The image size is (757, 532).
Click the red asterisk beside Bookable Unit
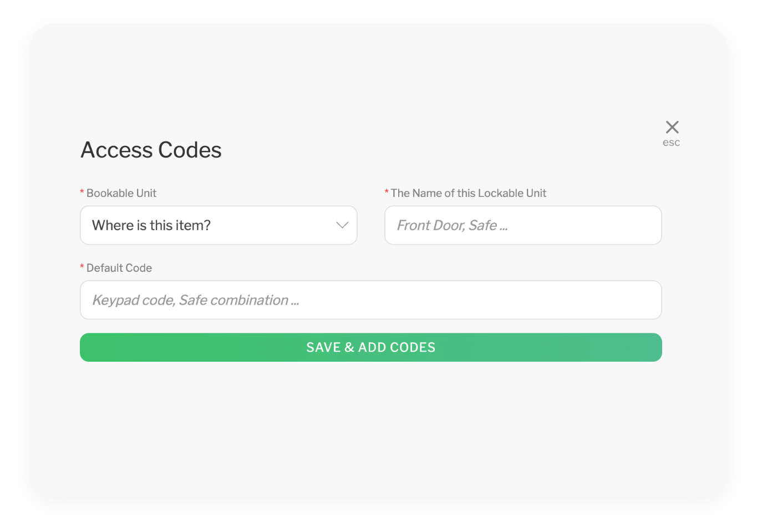[82, 192]
